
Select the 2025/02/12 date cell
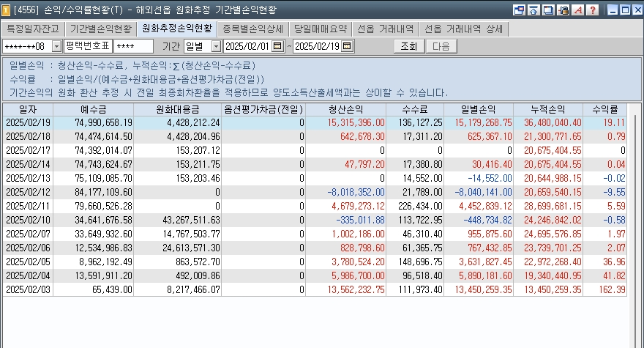(x=28, y=192)
